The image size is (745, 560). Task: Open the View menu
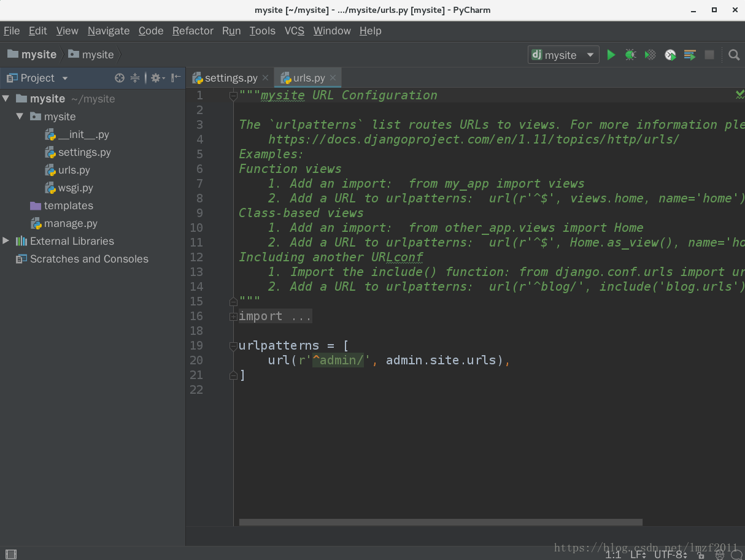68,31
